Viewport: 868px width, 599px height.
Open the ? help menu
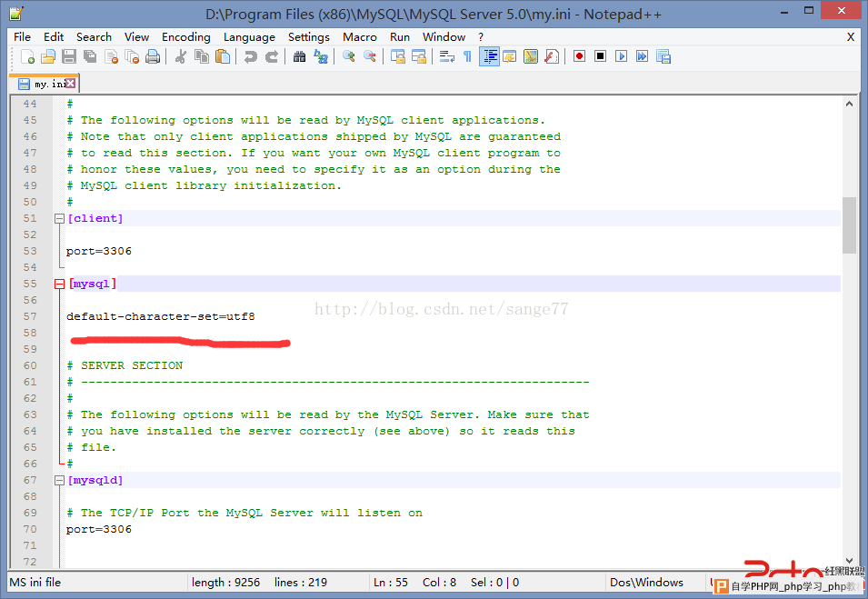click(481, 37)
